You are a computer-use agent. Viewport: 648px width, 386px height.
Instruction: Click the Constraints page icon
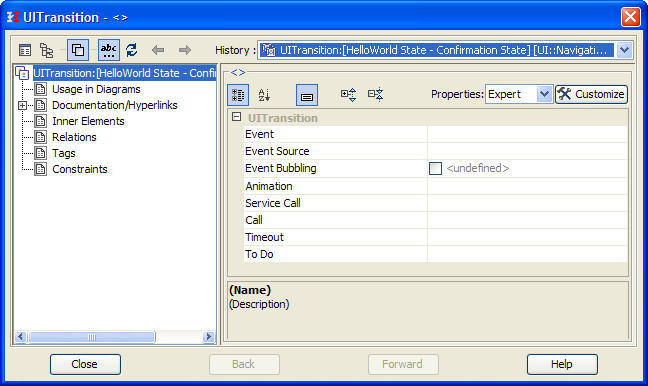(x=40, y=169)
